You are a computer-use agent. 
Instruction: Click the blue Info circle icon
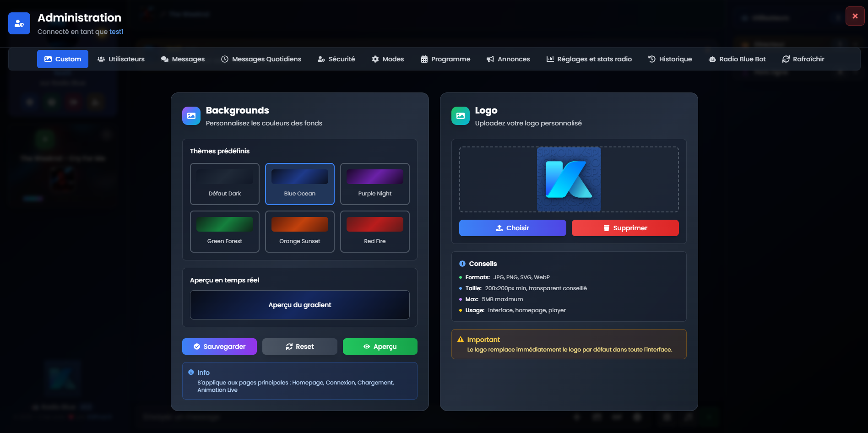pyautogui.click(x=191, y=373)
